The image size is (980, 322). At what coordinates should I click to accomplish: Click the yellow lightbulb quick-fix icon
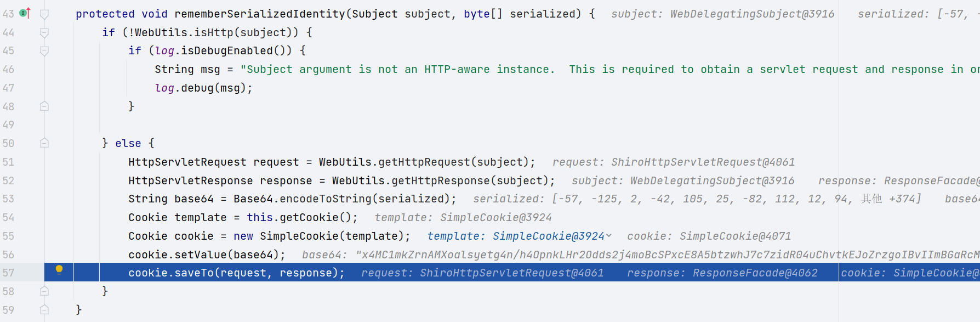pos(59,269)
